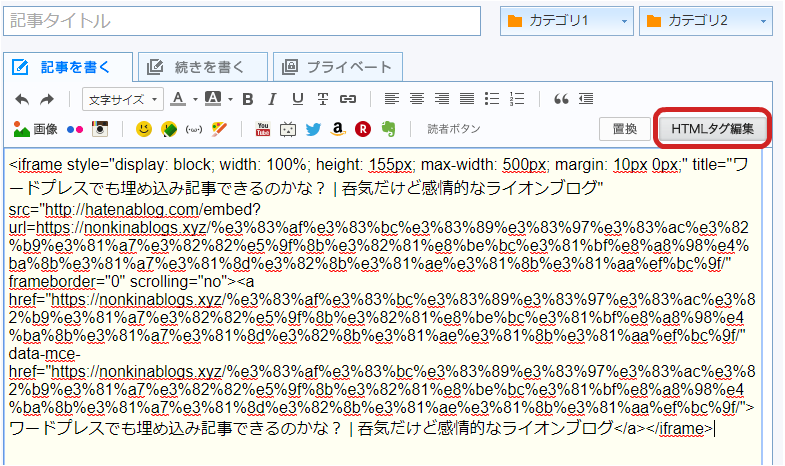Image resolution: width=785 pixels, height=466 pixels.
Task: Toggle italic formatting
Action: click(272, 99)
